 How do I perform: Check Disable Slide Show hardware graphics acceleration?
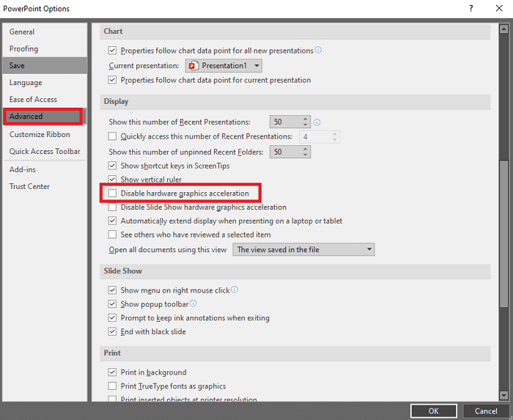[x=112, y=207]
